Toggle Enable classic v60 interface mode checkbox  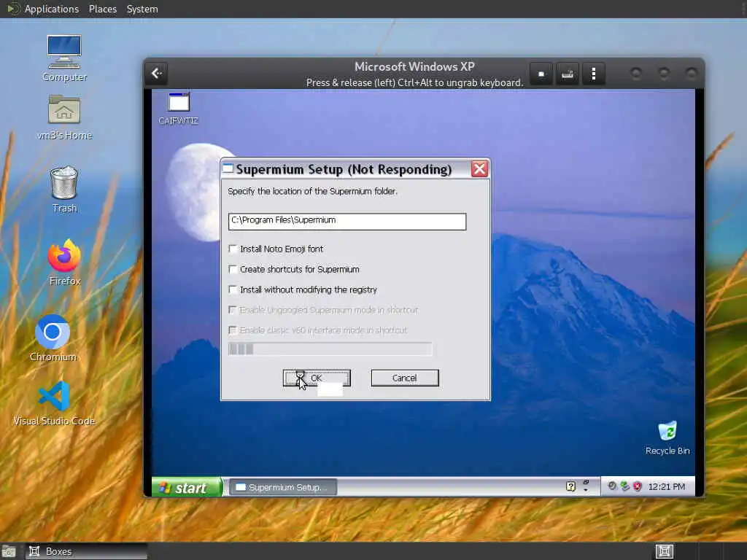[x=233, y=330]
